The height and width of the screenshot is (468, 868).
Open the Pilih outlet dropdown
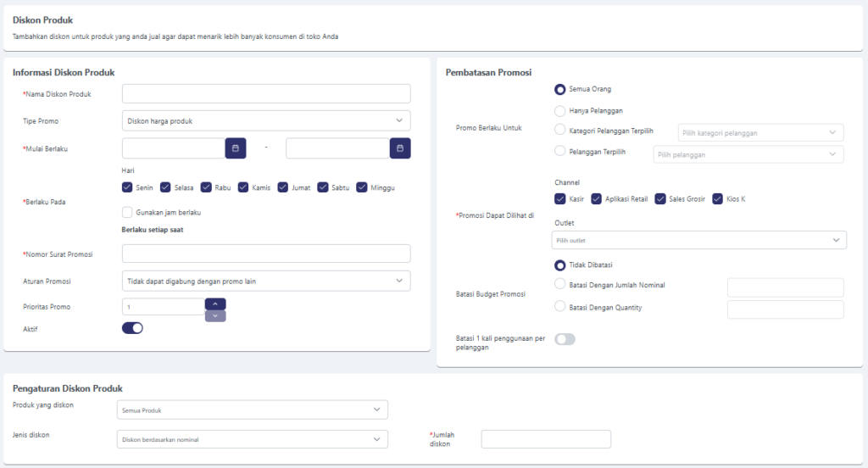point(699,240)
